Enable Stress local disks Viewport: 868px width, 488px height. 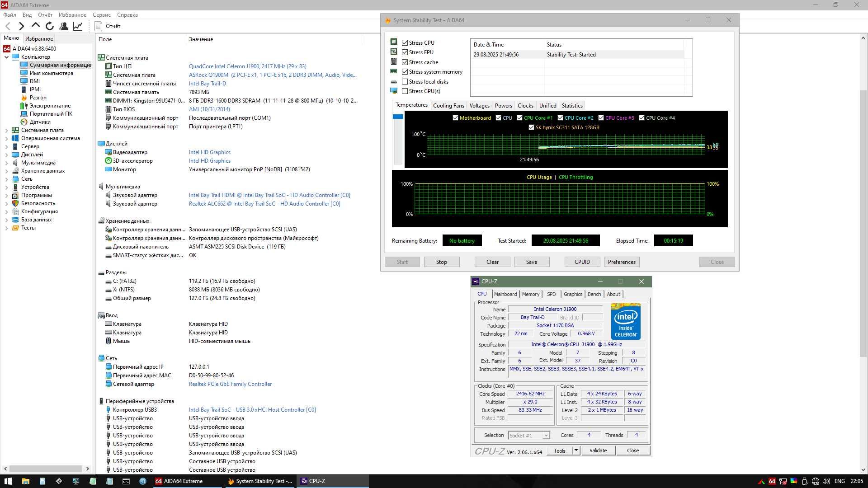(405, 81)
